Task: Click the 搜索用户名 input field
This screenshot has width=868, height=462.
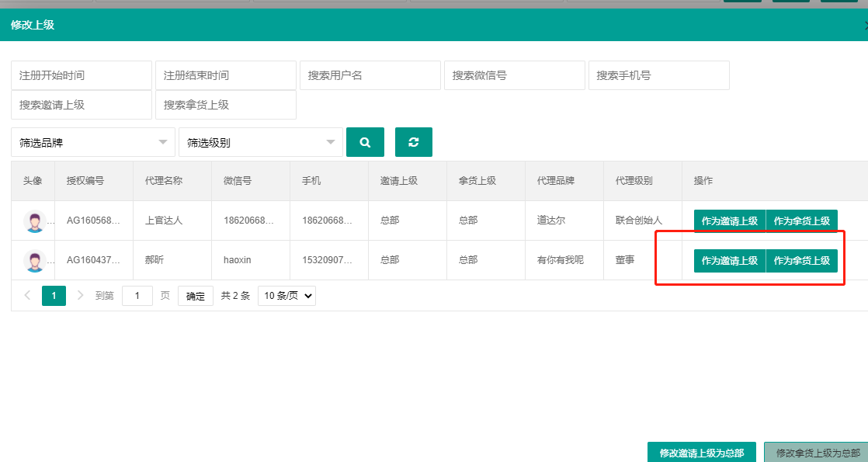Action: pyautogui.click(x=370, y=75)
